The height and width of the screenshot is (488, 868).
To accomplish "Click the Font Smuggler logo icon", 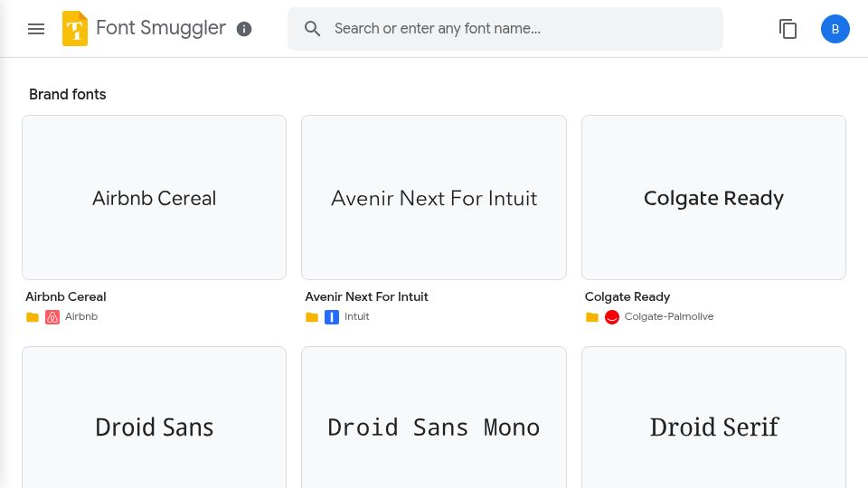I will tap(75, 28).
